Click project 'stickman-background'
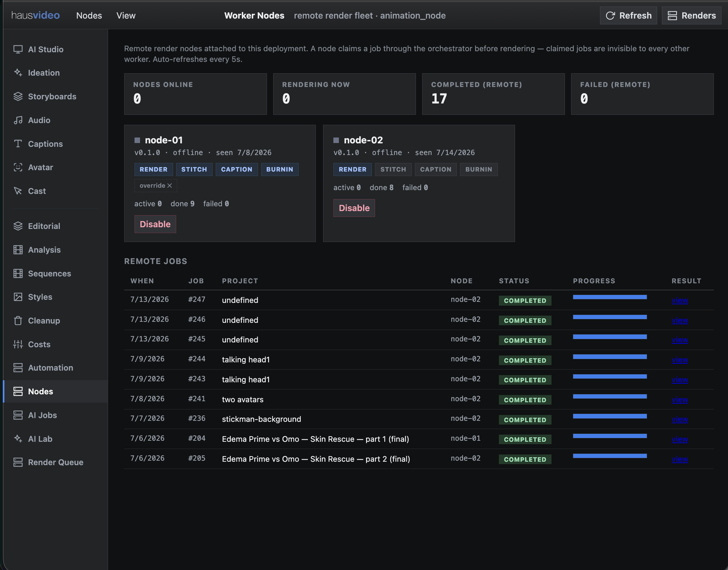 pos(261,419)
